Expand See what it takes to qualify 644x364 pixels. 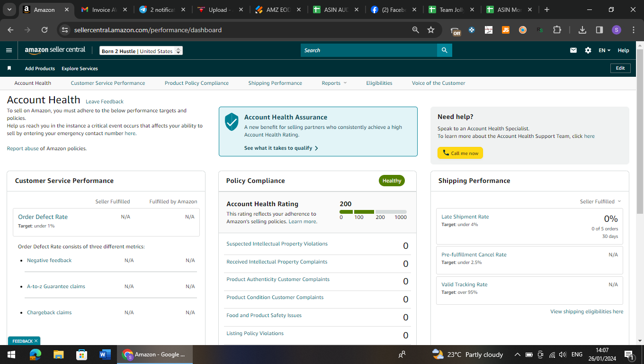tap(281, 148)
